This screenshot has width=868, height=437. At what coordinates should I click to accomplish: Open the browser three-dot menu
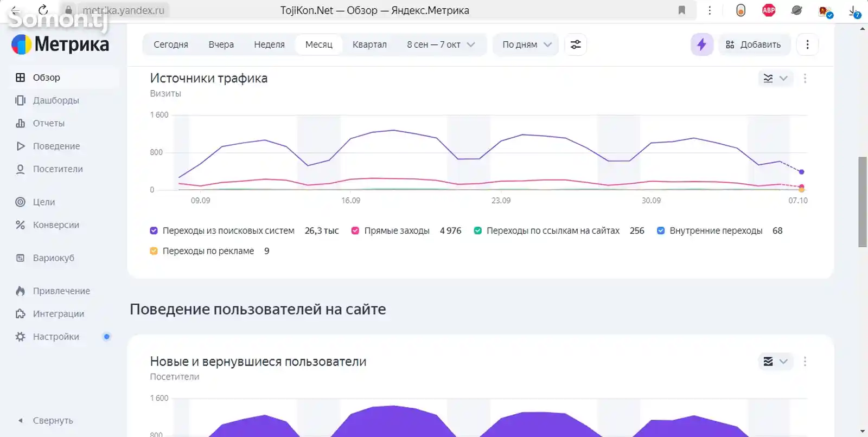coord(710,10)
